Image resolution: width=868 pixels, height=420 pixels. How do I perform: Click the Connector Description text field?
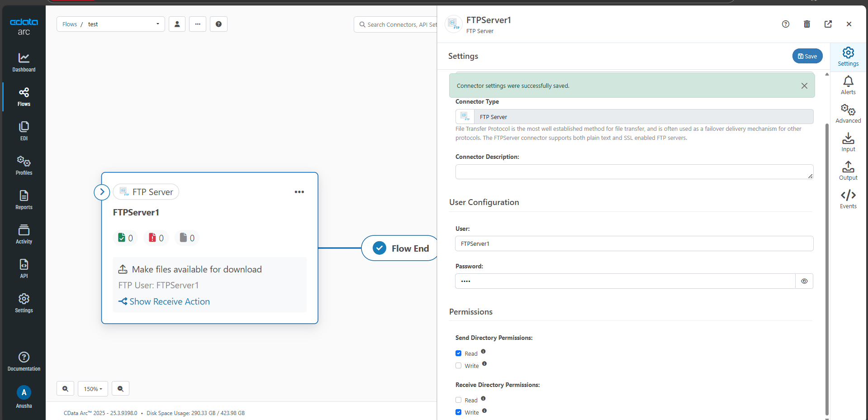(633, 172)
